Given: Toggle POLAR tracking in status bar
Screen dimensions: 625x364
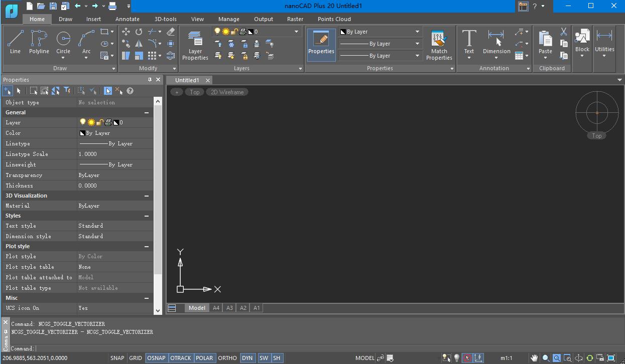Looking at the screenshot, I should pos(204,358).
